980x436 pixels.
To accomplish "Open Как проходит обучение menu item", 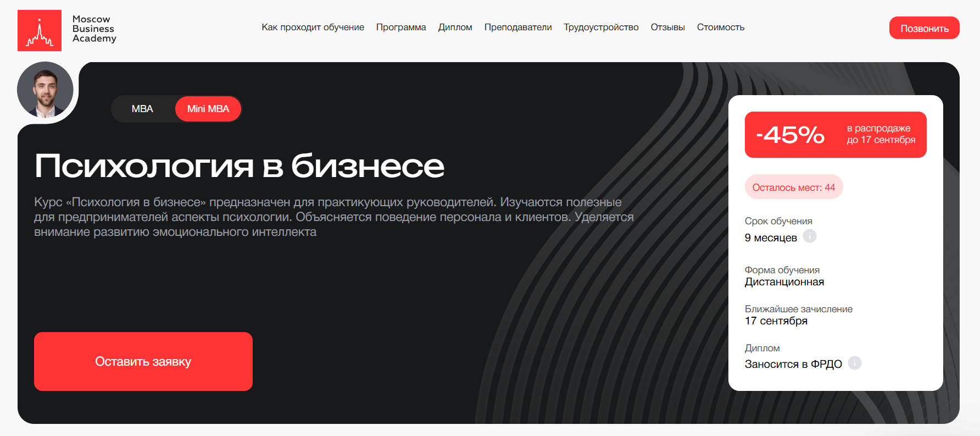I will click(x=313, y=27).
